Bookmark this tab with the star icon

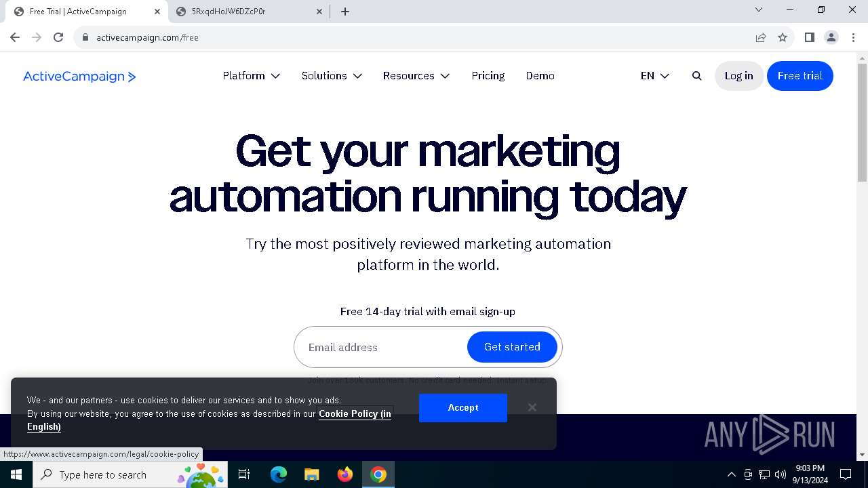click(x=783, y=37)
